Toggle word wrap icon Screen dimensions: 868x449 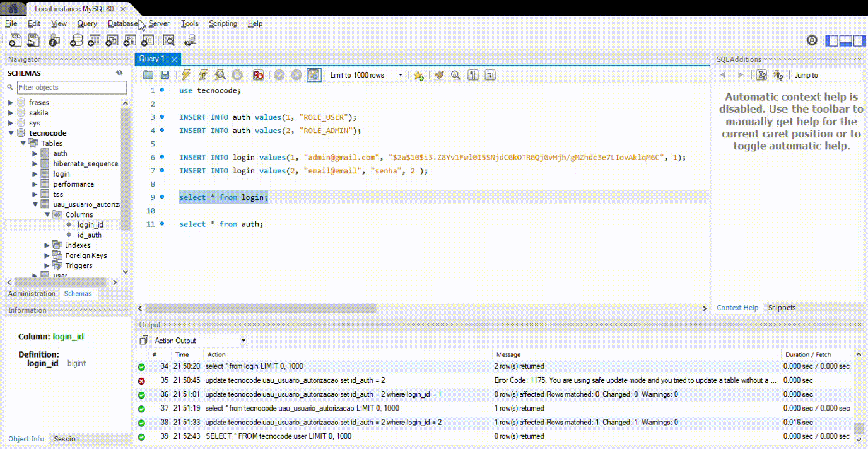490,75
